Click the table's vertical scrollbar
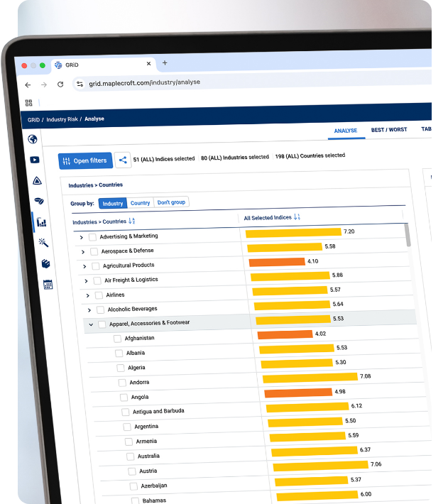 407,235
